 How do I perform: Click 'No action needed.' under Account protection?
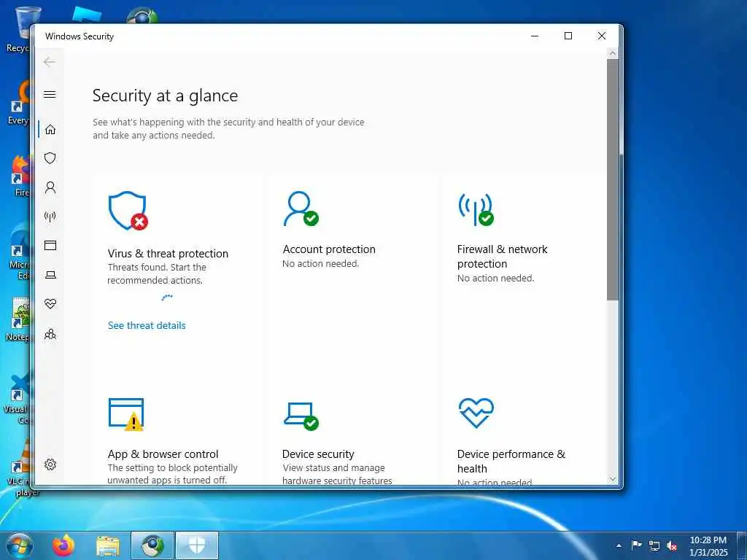(321, 264)
